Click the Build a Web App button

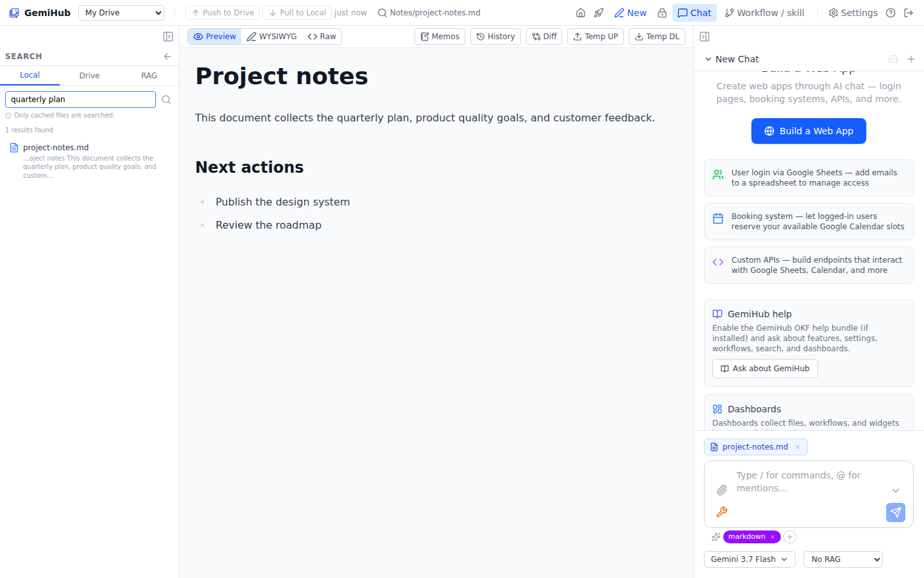point(809,131)
